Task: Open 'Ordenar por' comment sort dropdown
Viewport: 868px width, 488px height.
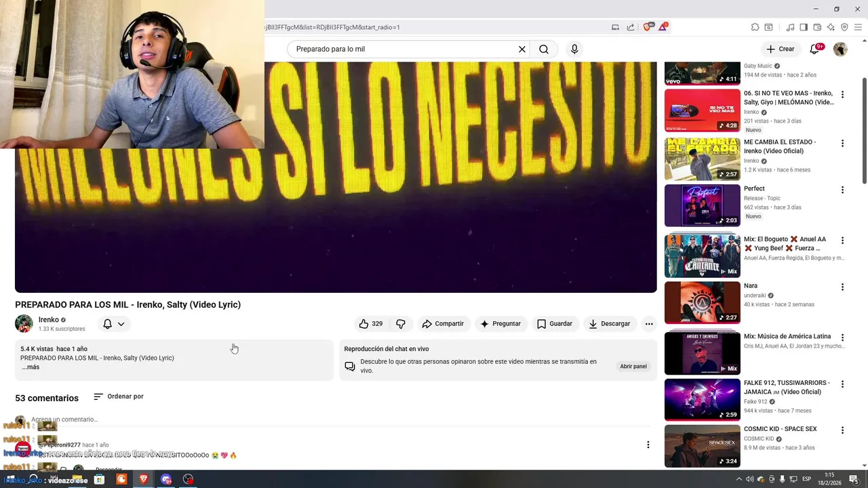Action: (119, 396)
